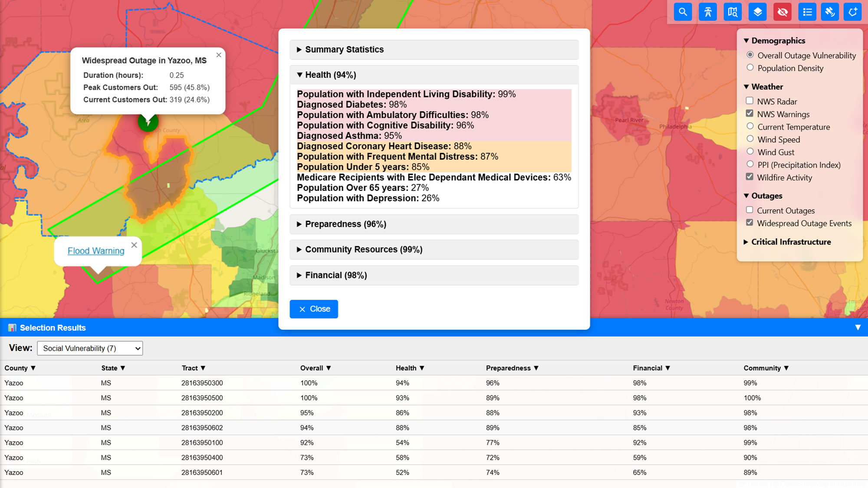
Task: Select tract 28163950100 row
Action: click(x=434, y=442)
